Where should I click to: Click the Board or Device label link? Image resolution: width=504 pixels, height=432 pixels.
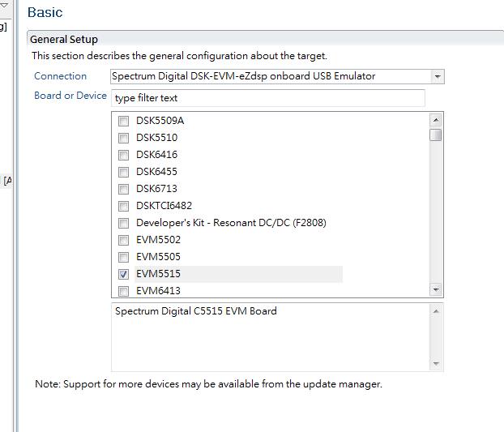point(70,96)
